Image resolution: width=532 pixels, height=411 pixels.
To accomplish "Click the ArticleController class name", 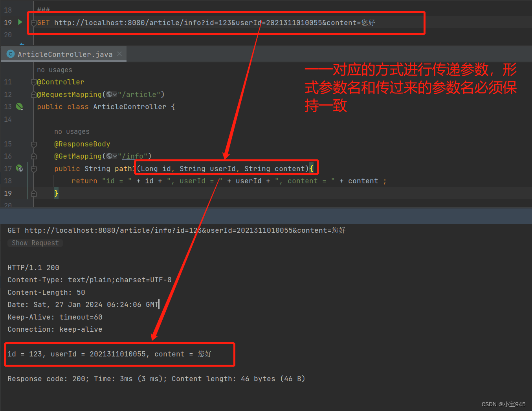I will [130, 107].
